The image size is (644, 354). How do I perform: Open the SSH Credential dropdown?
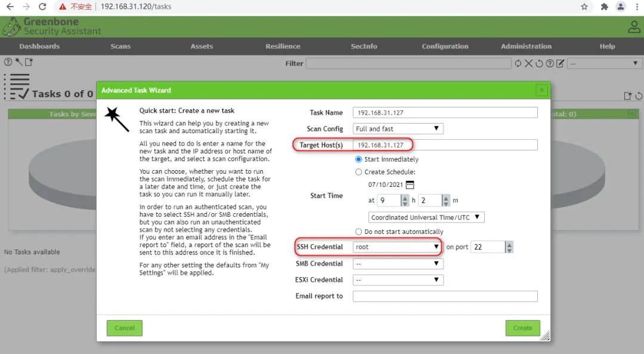pyautogui.click(x=398, y=247)
